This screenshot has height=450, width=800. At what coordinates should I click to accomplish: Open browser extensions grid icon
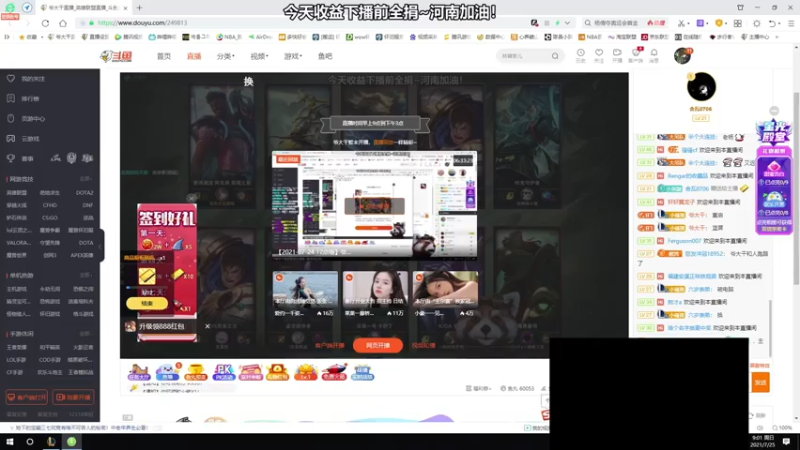tap(738, 23)
